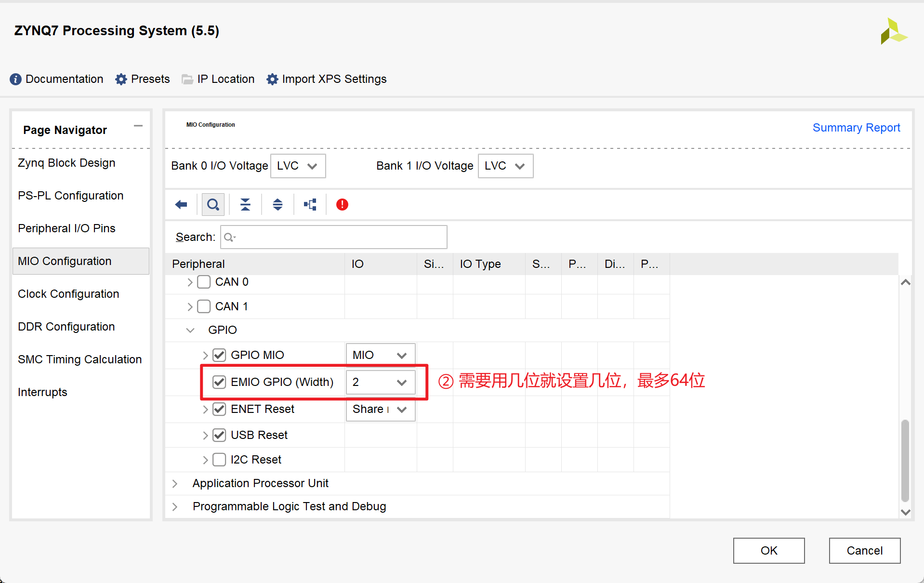Viewport: 924px width, 583px height.
Task: Select MIO Configuration page
Action: coord(81,261)
